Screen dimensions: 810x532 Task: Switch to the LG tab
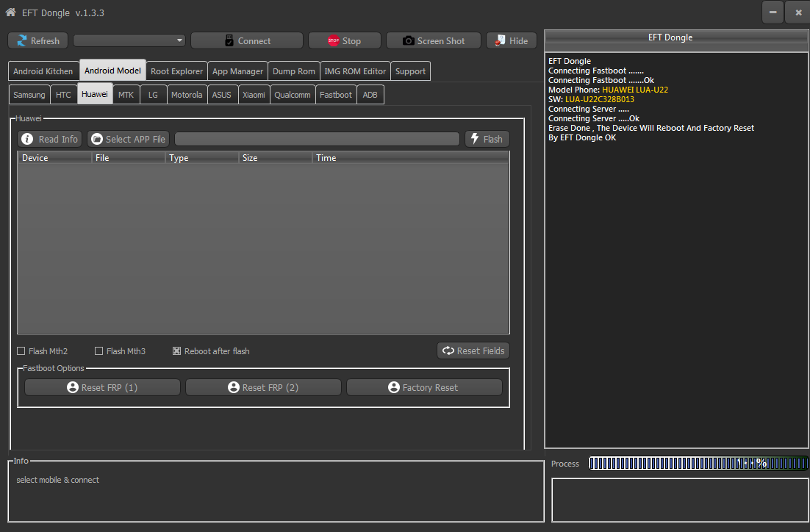coord(154,95)
